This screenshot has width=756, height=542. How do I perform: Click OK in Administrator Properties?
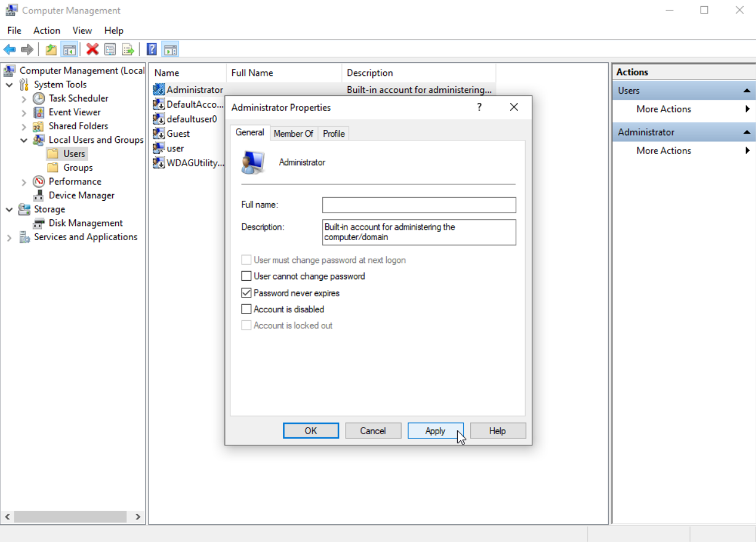311,431
